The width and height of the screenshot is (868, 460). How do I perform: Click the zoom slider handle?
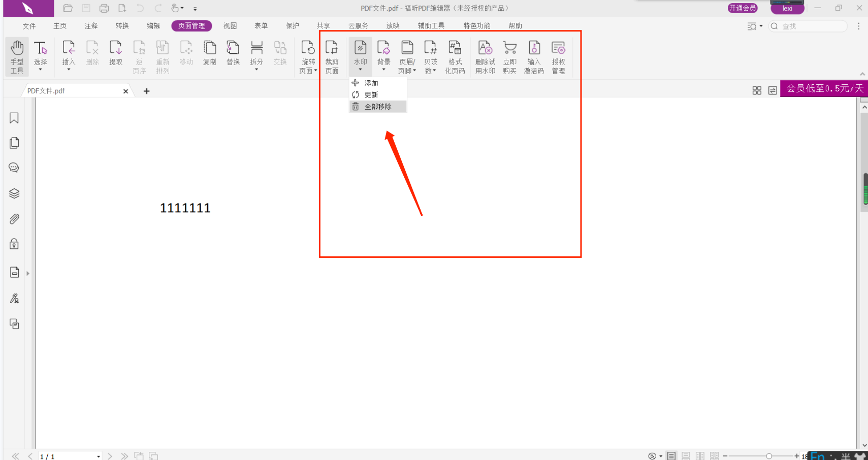[x=769, y=456]
